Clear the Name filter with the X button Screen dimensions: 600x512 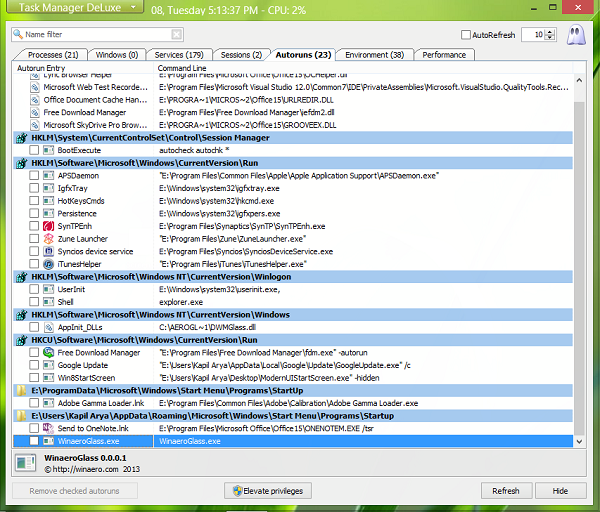[176, 35]
